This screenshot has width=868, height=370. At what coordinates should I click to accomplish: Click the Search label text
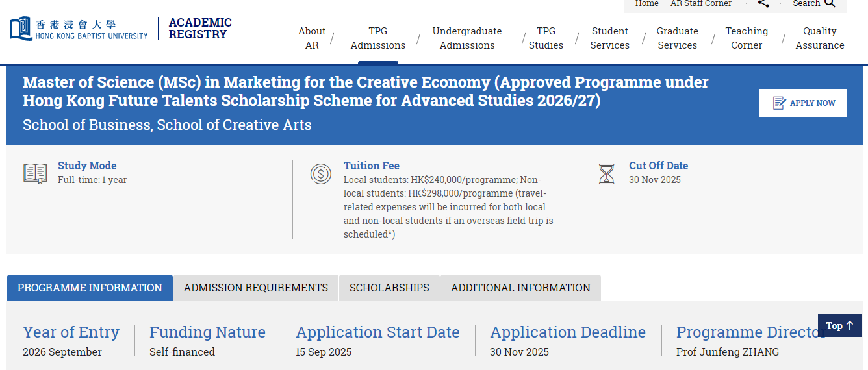pos(806,3)
